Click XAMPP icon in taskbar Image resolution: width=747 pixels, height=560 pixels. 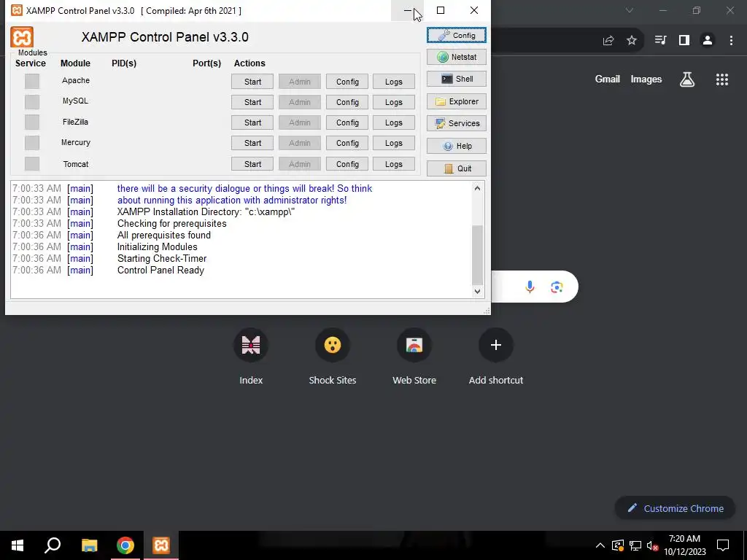(161, 545)
